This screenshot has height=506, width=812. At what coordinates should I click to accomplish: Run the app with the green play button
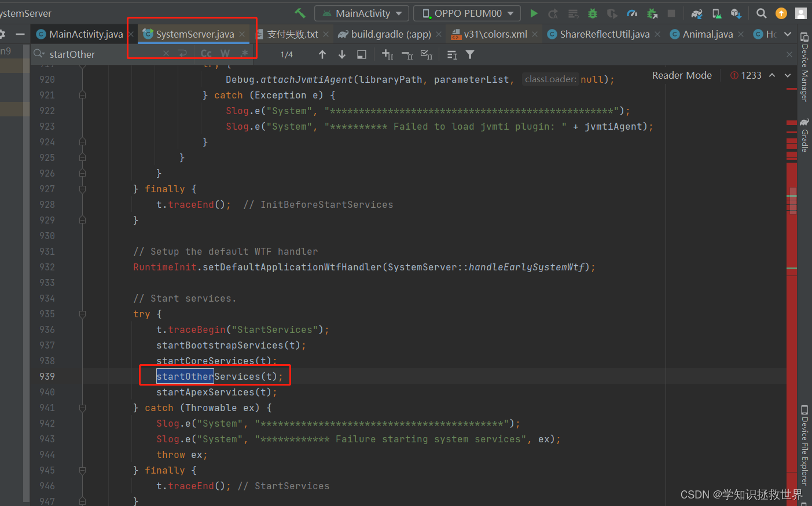pyautogui.click(x=534, y=13)
